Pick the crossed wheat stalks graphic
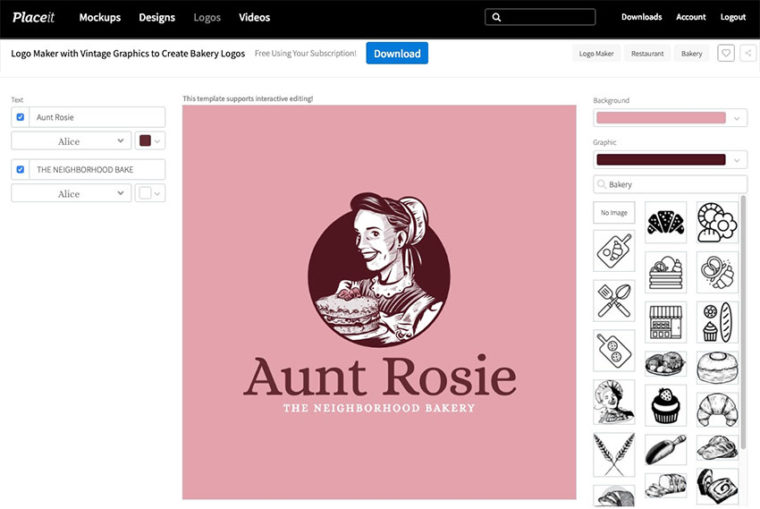760x509 pixels. 613,453
